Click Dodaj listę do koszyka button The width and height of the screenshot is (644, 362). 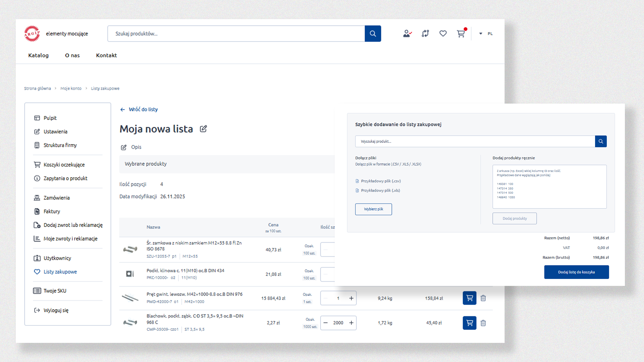pyautogui.click(x=576, y=272)
